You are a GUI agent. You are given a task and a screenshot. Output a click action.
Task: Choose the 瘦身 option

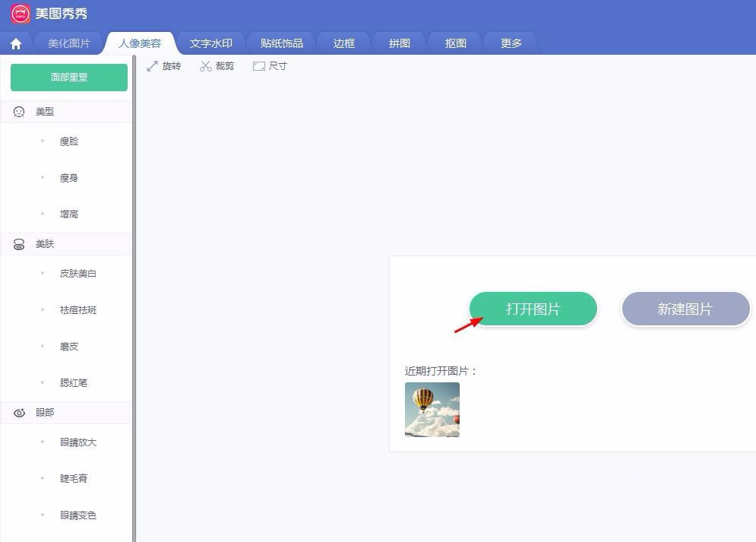(x=69, y=178)
